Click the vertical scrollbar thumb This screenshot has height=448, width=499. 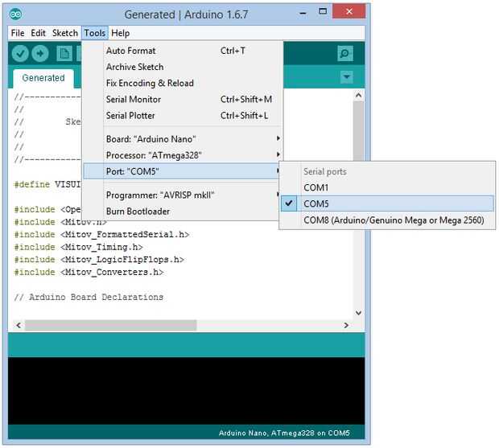358,130
